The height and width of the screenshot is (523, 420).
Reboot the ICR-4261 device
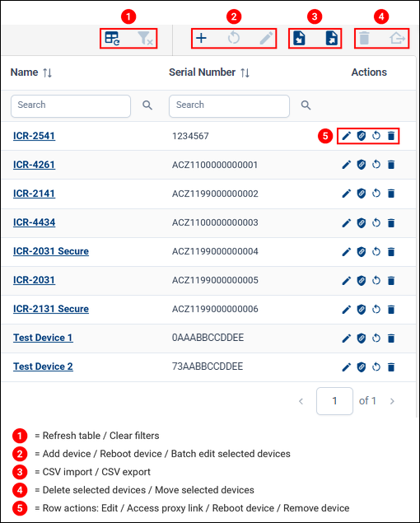click(x=376, y=165)
